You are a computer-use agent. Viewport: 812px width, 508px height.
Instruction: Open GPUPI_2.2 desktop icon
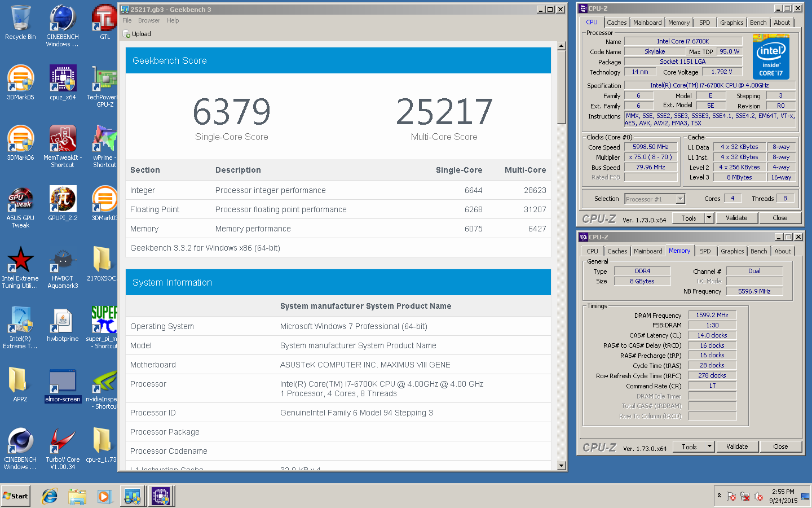(63, 204)
